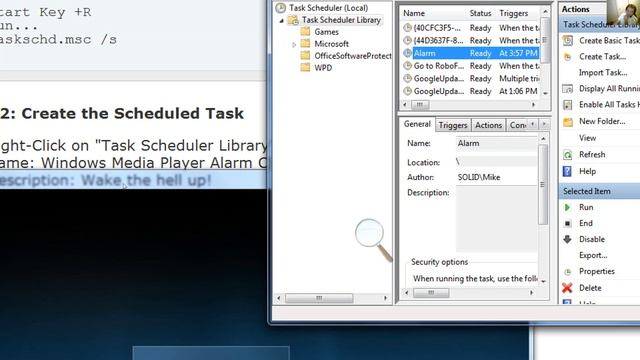Click clock icon of the {44D3637F task
The height and width of the screenshot is (360, 640).
[x=407, y=40]
